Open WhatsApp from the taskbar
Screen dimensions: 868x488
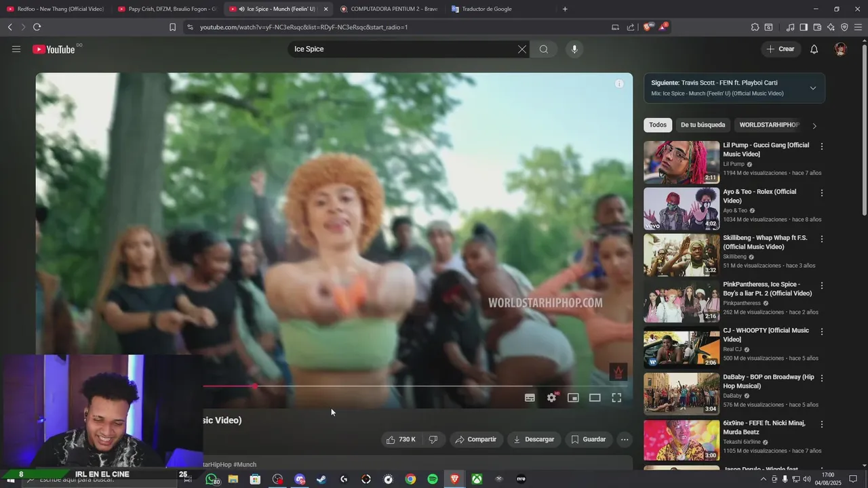click(x=212, y=479)
